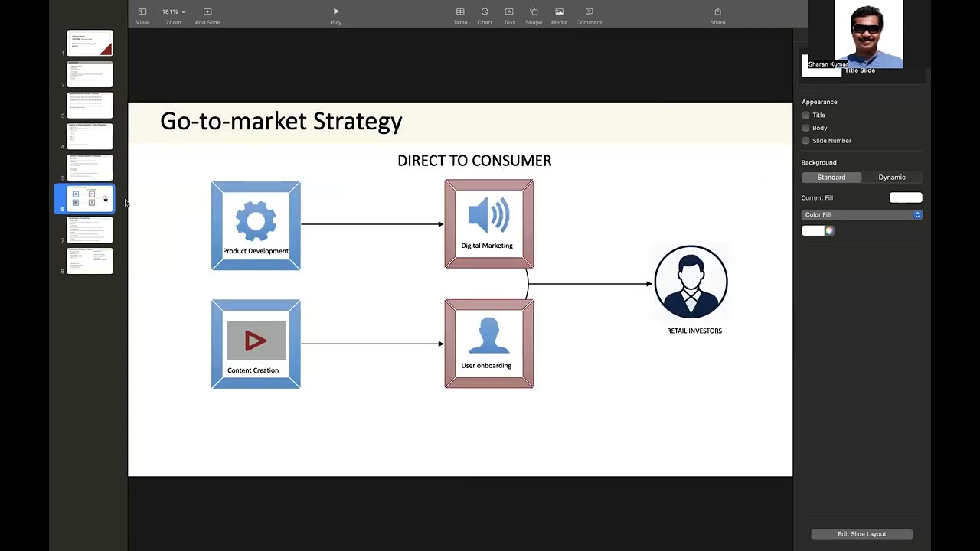Open the Current Fill color well
The width and height of the screenshot is (980, 551).
pos(906,197)
